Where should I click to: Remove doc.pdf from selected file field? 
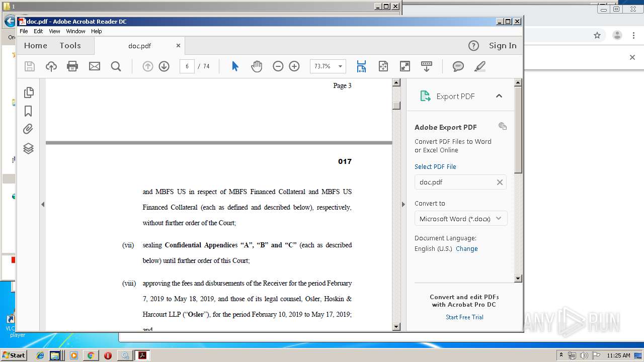500,183
